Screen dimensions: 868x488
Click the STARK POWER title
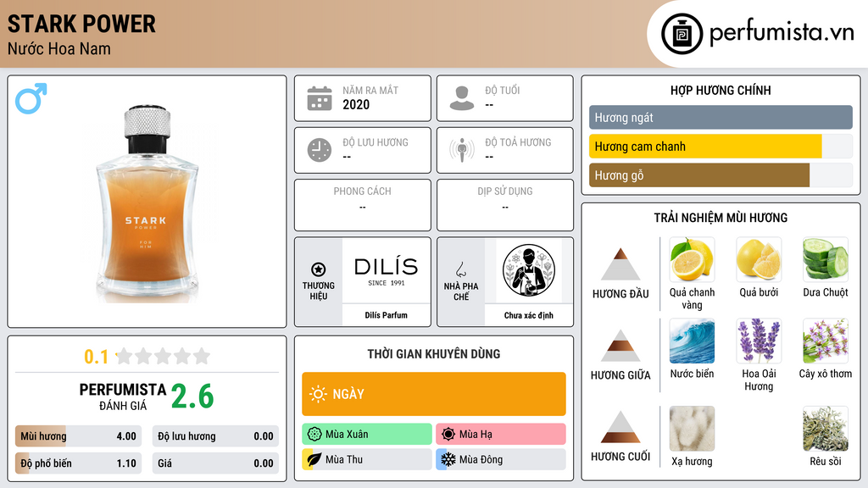(81, 24)
